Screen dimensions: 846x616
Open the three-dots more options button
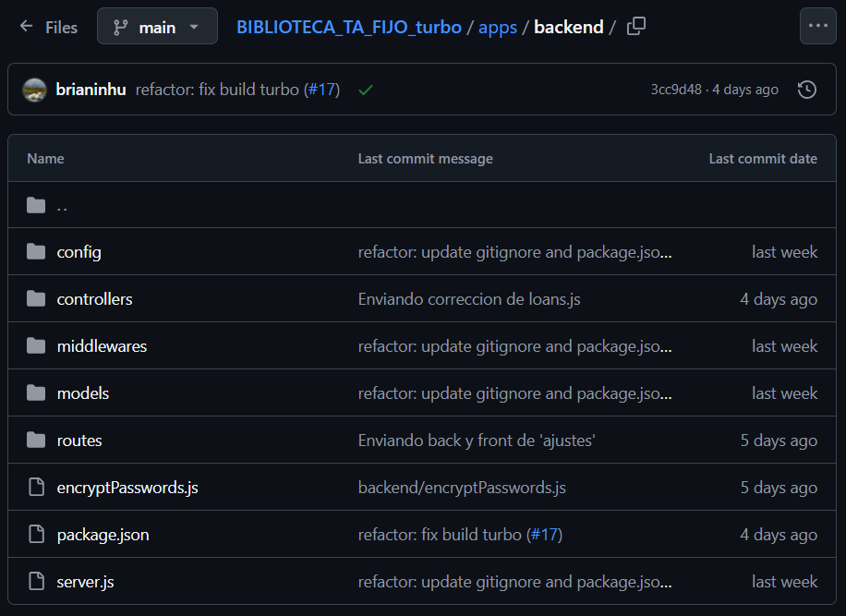(x=817, y=26)
